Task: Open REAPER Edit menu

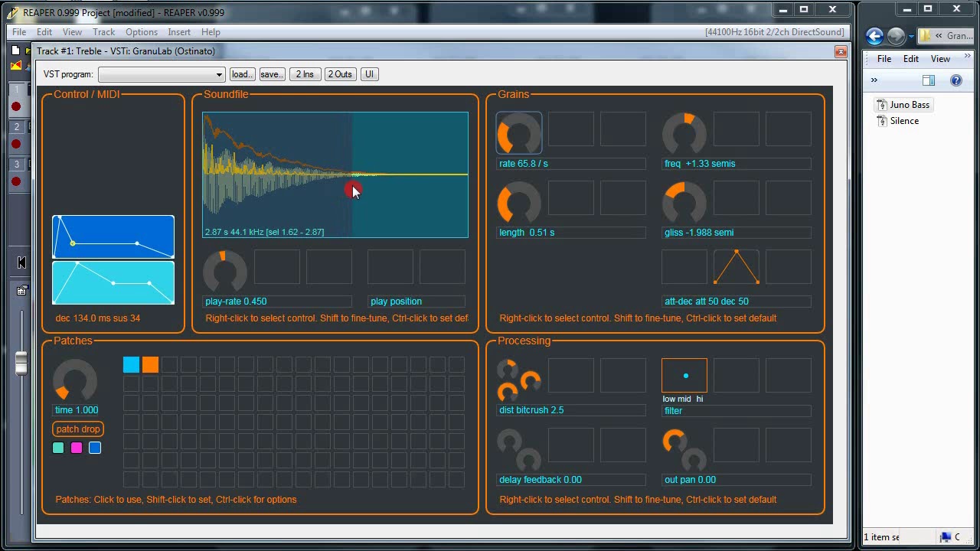Action: (44, 32)
